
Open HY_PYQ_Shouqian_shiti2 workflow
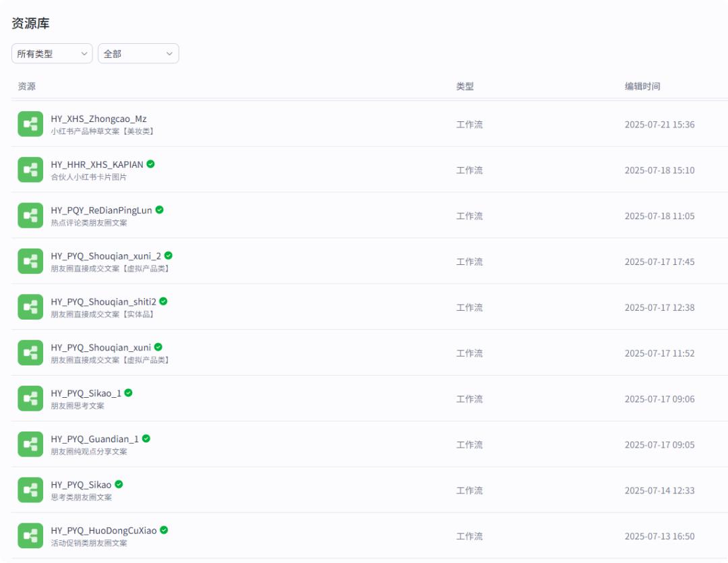(104, 302)
